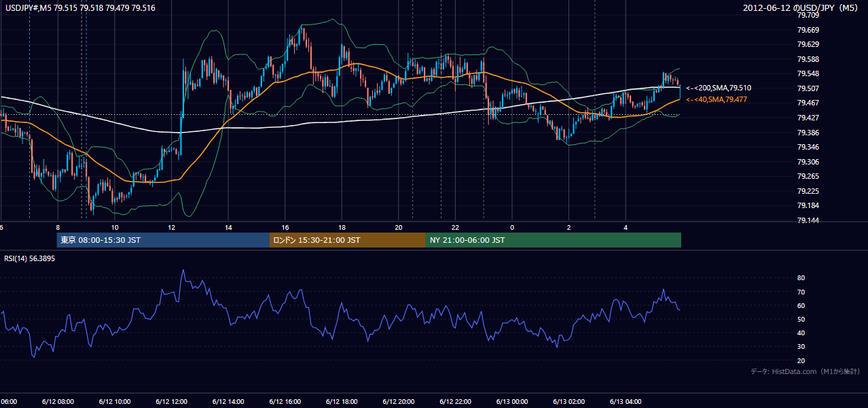Click the 40 SMA 79.477 label
The image size is (868, 408).
tap(716, 99)
